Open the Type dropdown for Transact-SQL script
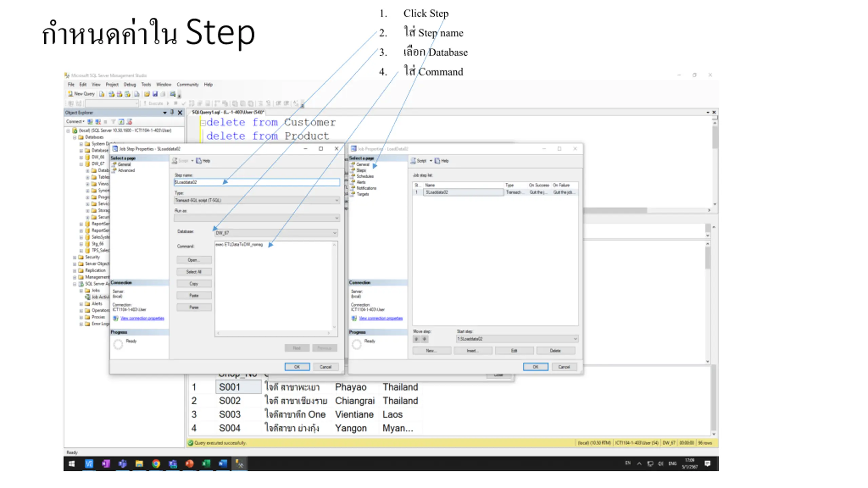The width and height of the screenshot is (868, 488). [x=257, y=200]
